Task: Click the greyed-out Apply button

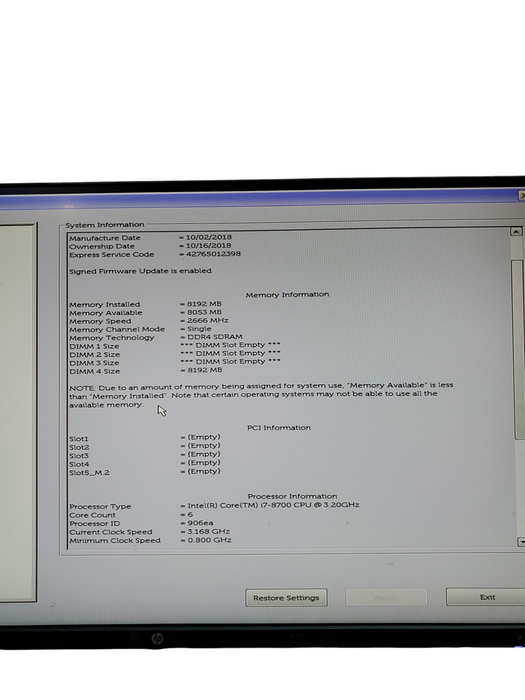Action: point(386,597)
